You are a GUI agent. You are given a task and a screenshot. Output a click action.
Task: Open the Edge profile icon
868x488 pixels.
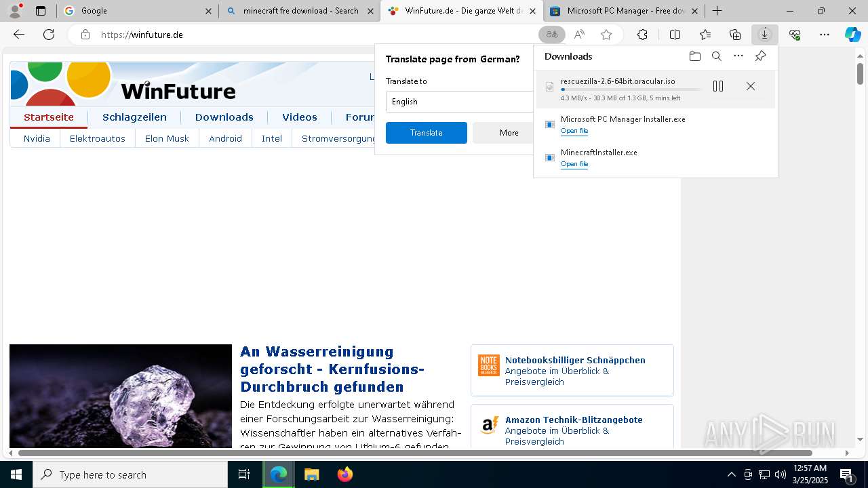coord(15,11)
